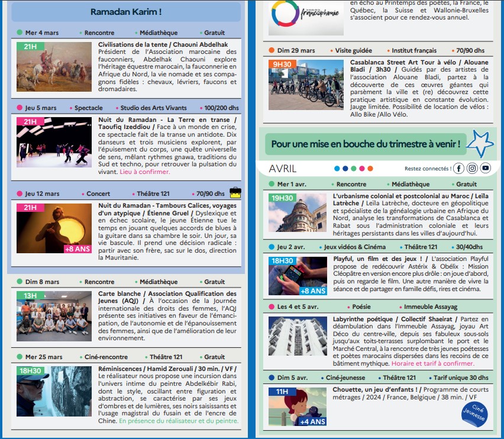Click the green En présence du réalisateur text
The image size is (504, 439).
click(179, 421)
